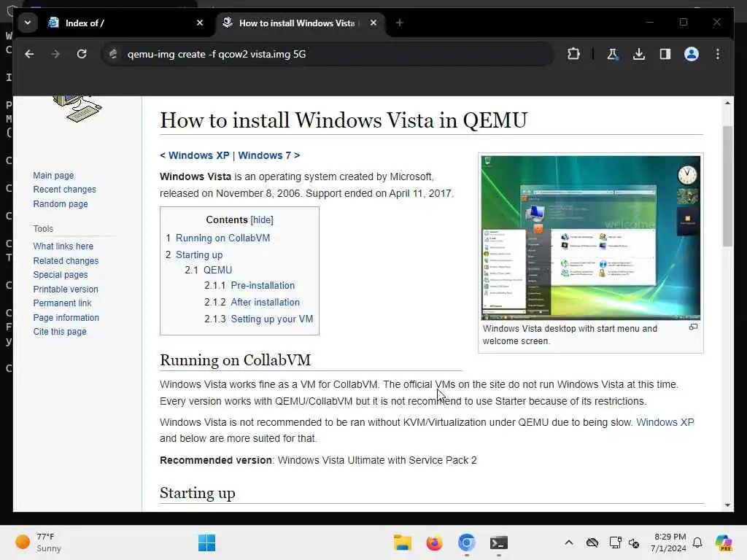
Task: Open Copilot preview in the taskbar
Action: (724, 542)
